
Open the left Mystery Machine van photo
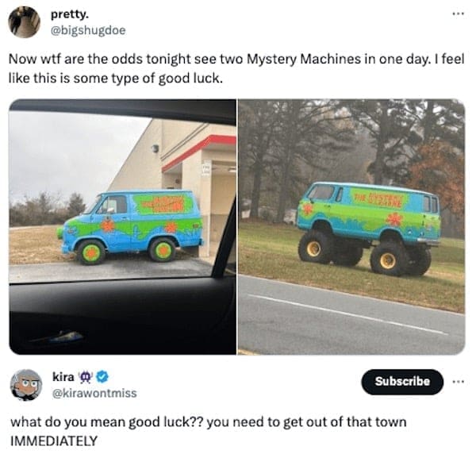coord(123,226)
